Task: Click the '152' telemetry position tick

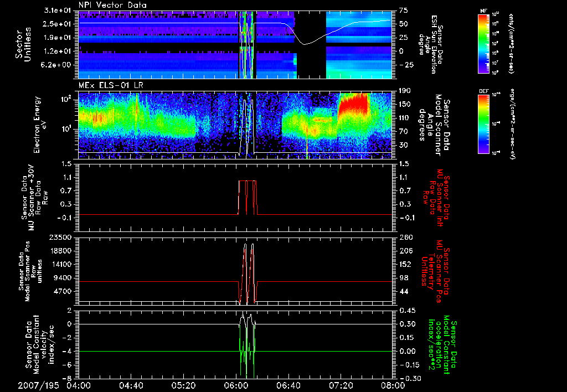Action: pyautogui.click(x=405, y=264)
